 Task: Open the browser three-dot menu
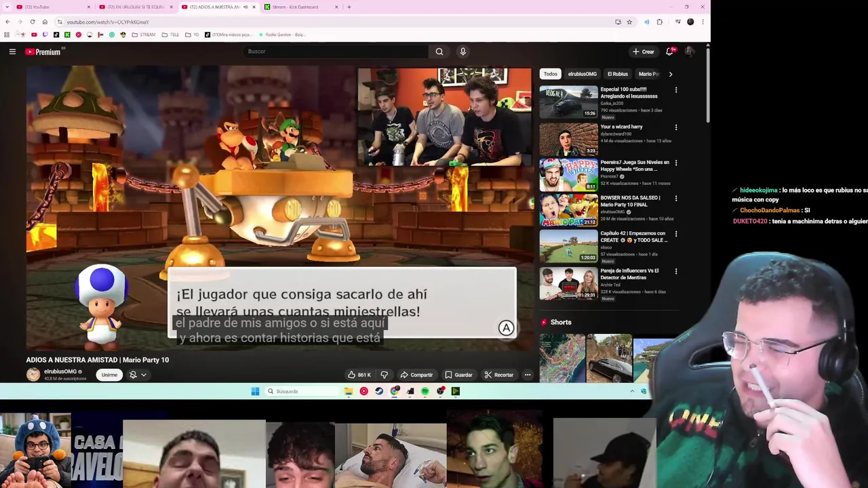tap(703, 22)
